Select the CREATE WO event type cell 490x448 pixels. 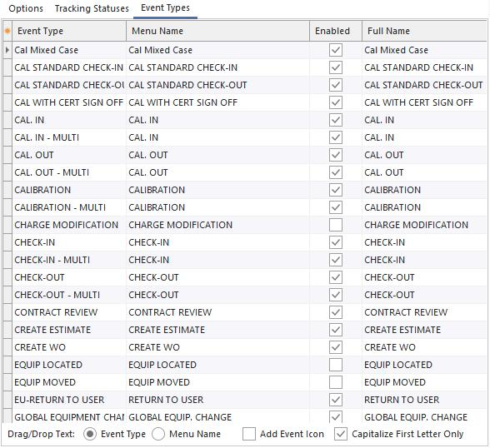click(x=69, y=347)
